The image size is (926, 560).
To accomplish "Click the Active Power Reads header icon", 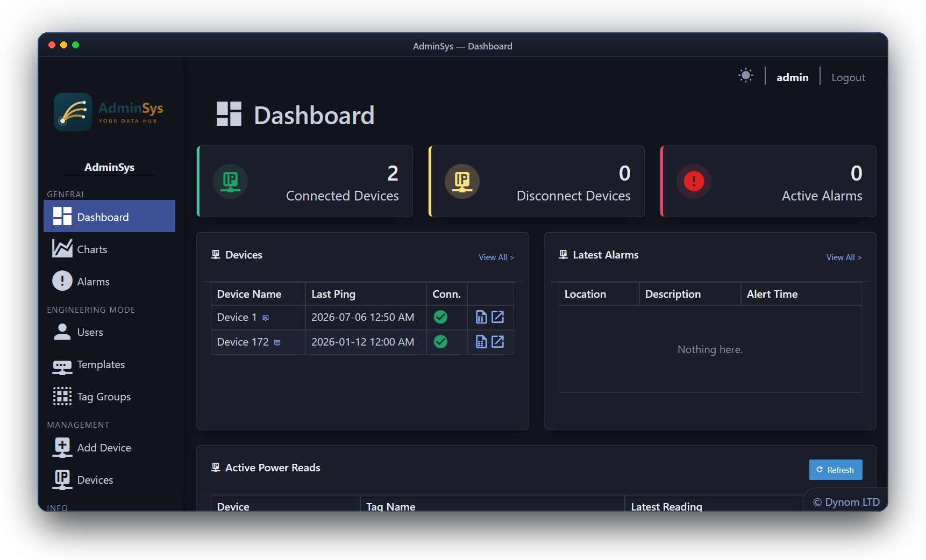I will (216, 467).
